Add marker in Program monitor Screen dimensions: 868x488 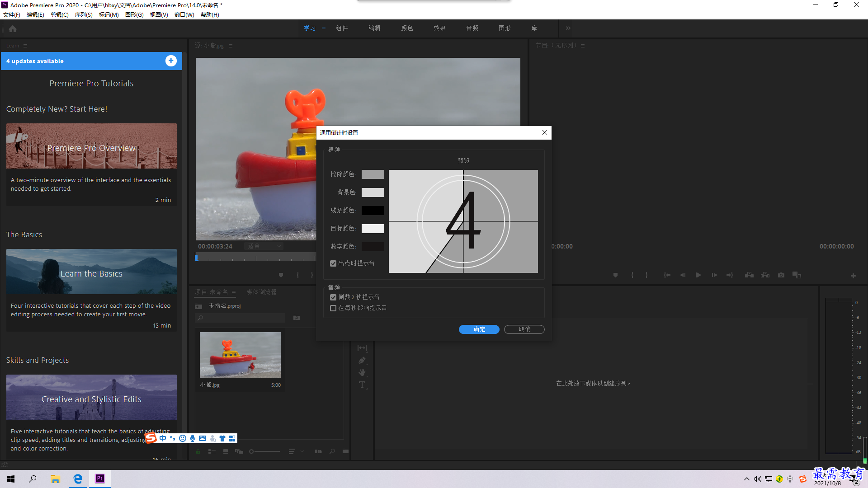click(615, 275)
